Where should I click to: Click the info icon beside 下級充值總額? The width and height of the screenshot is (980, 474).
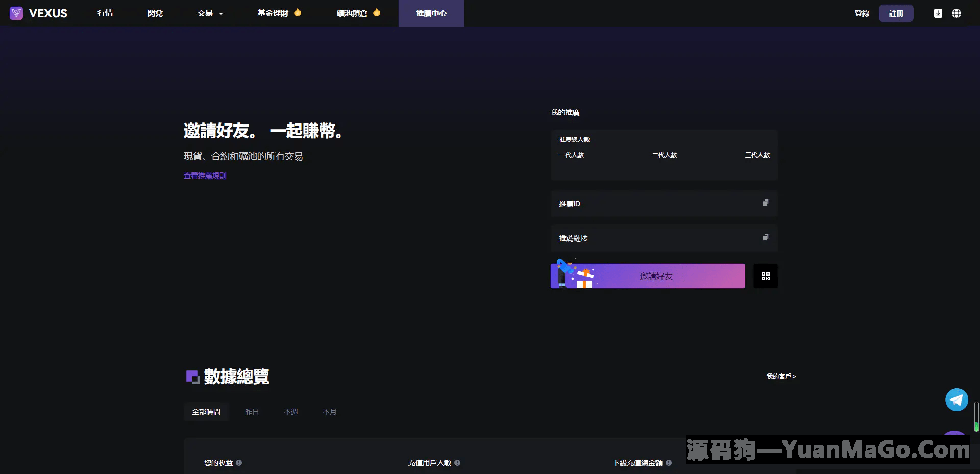pyautogui.click(x=669, y=463)
